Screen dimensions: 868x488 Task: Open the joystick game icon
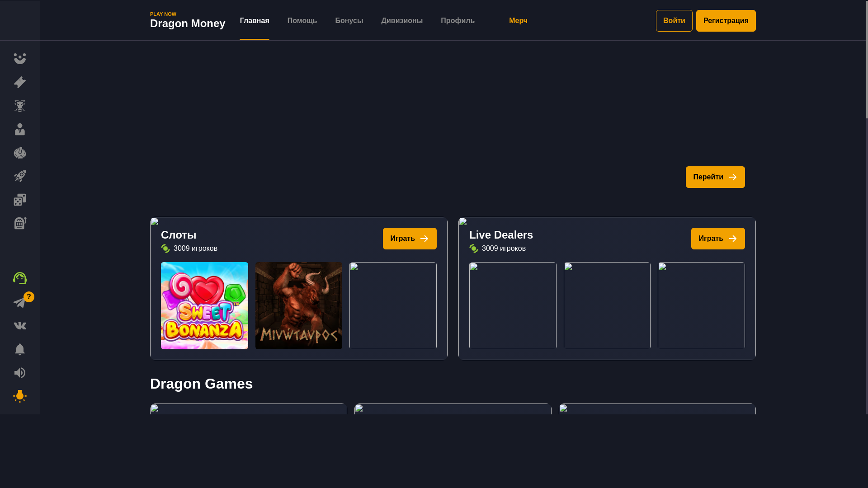click(20, 153)
